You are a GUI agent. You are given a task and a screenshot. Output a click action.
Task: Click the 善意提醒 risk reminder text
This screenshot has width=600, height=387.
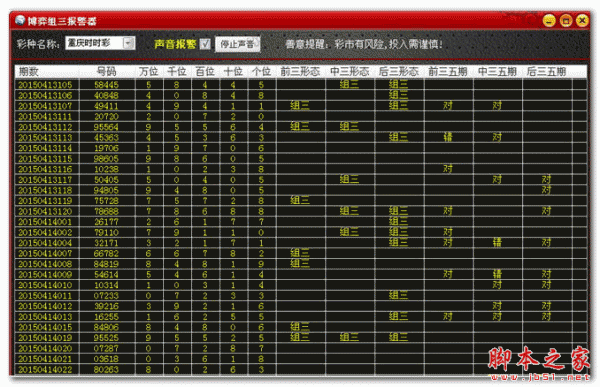364,44
